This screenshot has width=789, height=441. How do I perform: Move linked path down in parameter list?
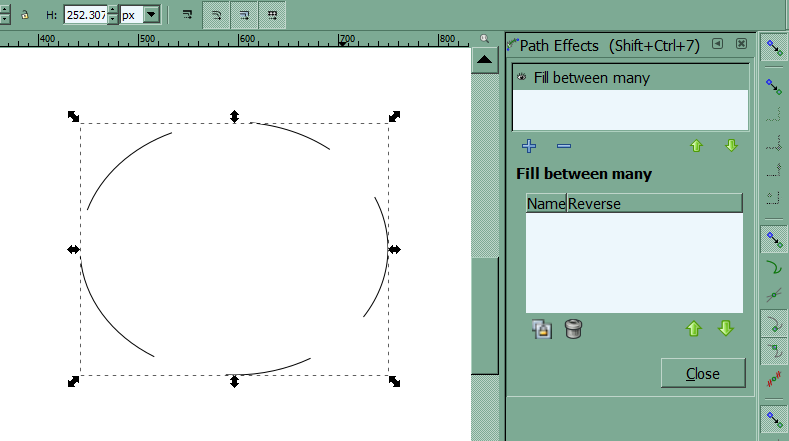point(726,329)
